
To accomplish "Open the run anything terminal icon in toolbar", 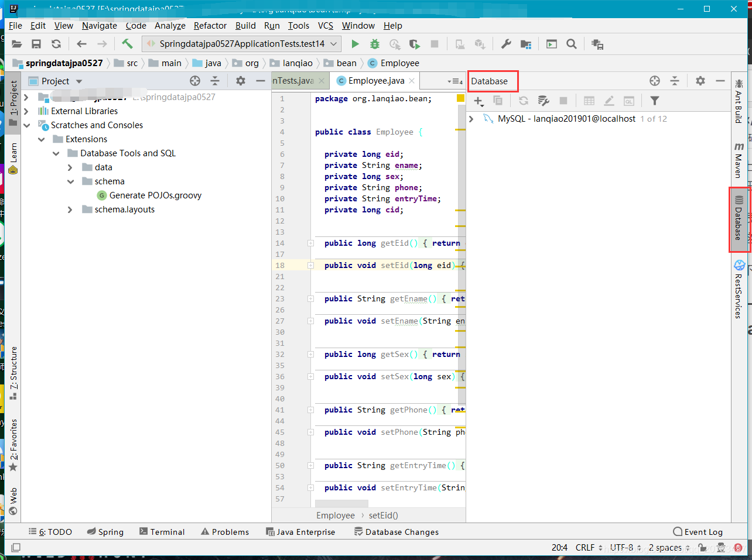I will tap(552, 44).
